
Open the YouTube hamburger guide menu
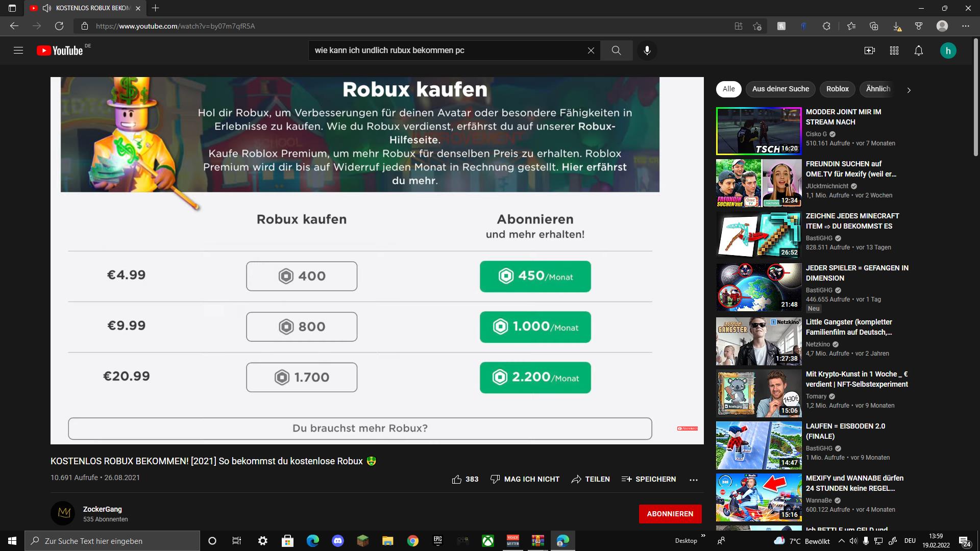[x=18, y=51]
